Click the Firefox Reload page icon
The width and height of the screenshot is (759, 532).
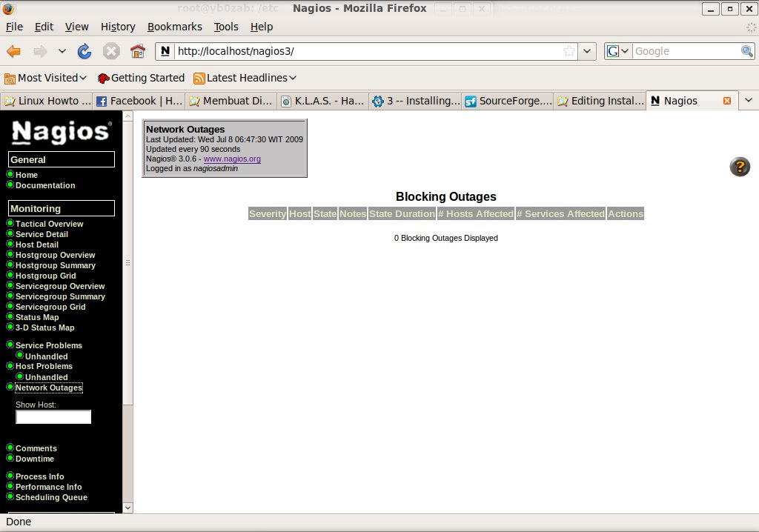click(x=84, y=51)
